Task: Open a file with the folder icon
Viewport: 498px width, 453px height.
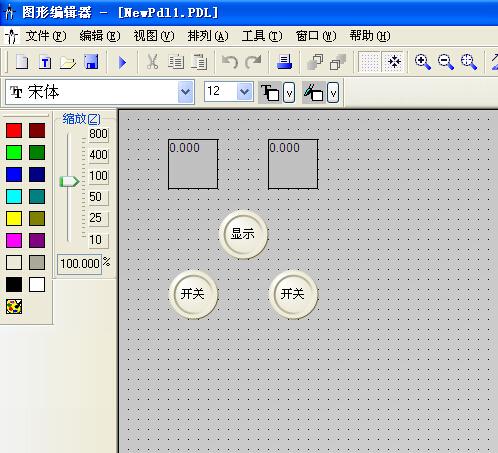Action: 68,62
